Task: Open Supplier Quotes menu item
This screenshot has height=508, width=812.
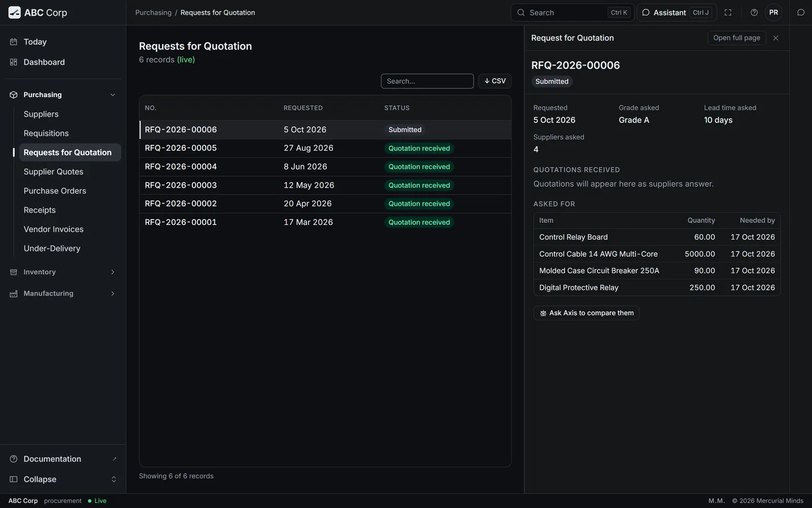Action: tap(70, 172)
